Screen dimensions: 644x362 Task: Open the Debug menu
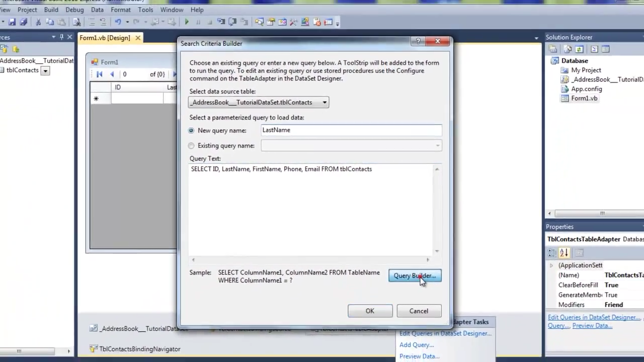click(74, 10)
